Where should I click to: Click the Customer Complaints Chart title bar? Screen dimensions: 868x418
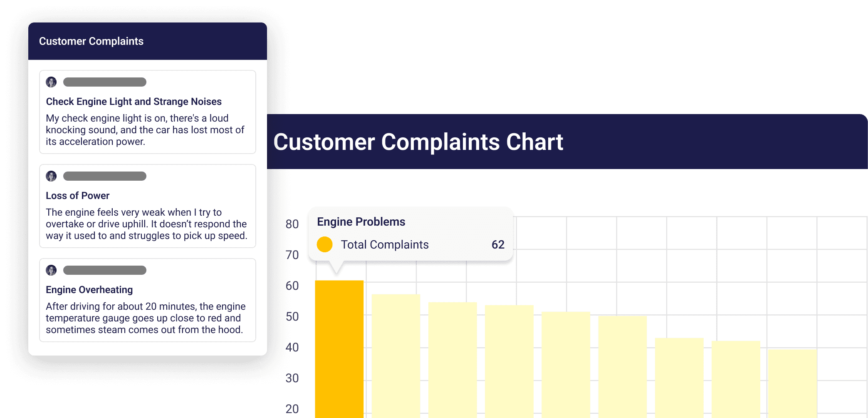(418, 142)
